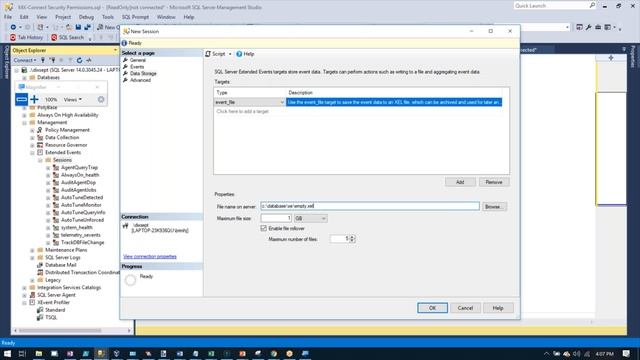Refresh Object Explorer

pyautogui.click(x=80, y=60)
